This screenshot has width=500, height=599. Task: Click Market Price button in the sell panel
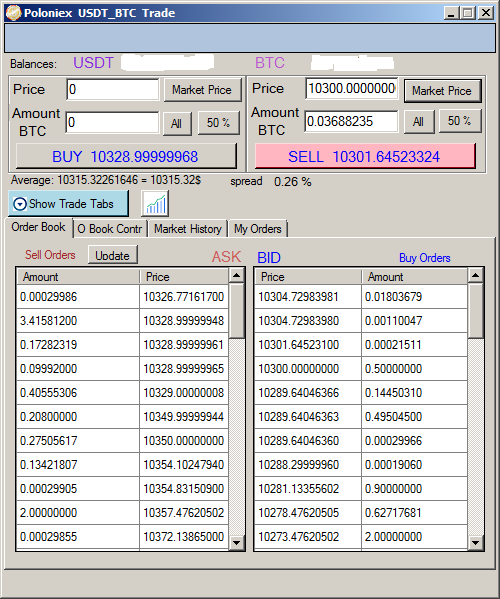click(442, 91)
